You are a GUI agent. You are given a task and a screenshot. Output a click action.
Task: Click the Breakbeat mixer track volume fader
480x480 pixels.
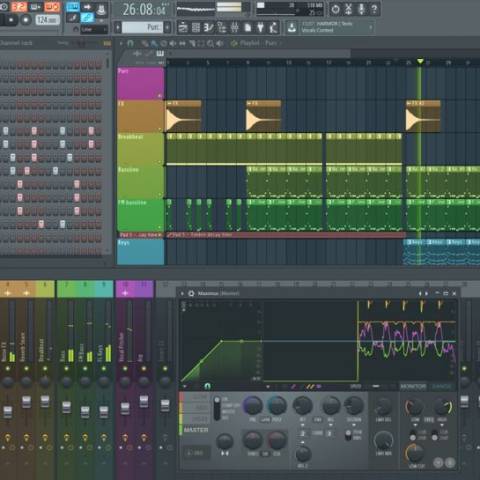point(45,401)
